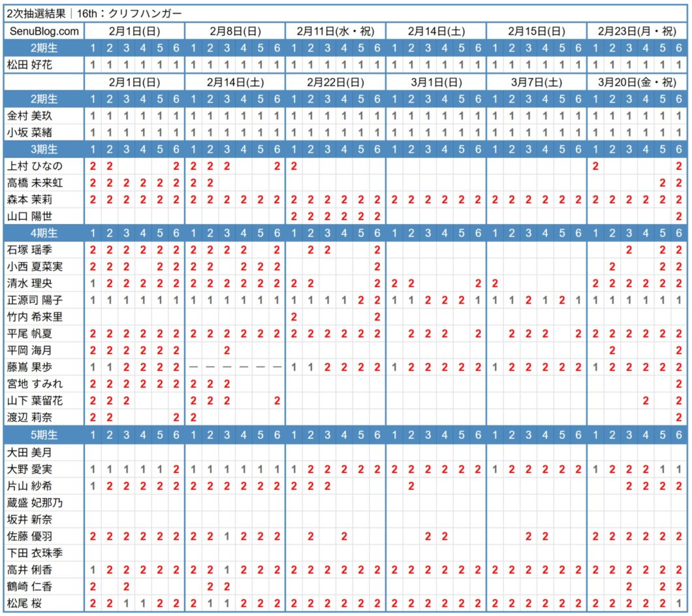692x616 pixels.
Task: Select the 5期生 section header
Action: point(44,434)
